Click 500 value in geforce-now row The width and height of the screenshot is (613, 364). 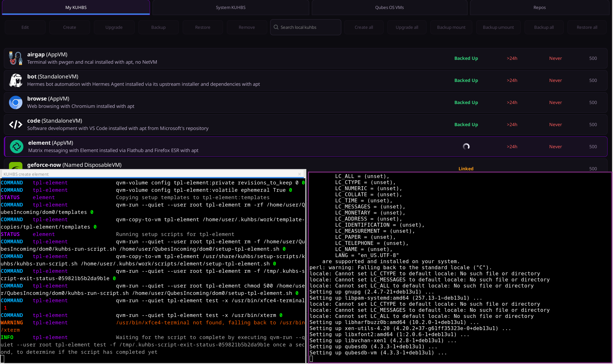coord(593,169)
